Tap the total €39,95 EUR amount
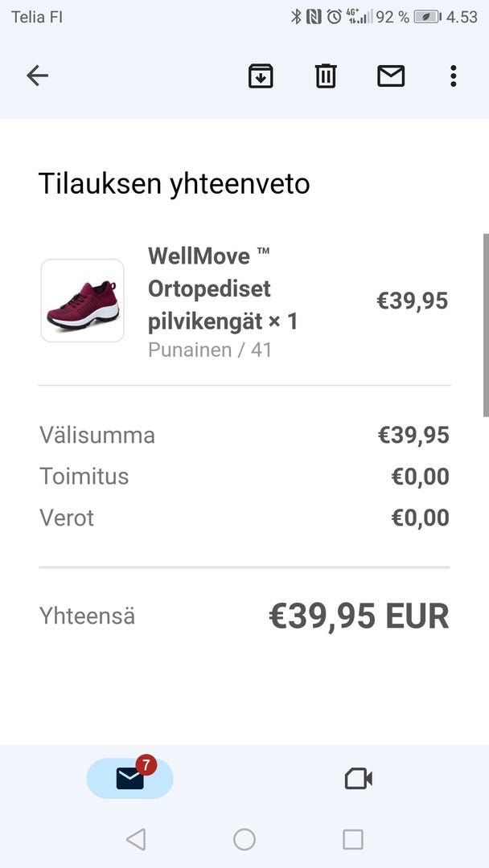 [x=358, y=616]
